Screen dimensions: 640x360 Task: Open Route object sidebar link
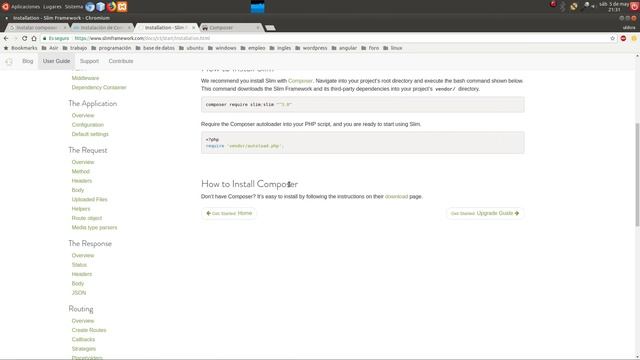[x=87, y=218]
